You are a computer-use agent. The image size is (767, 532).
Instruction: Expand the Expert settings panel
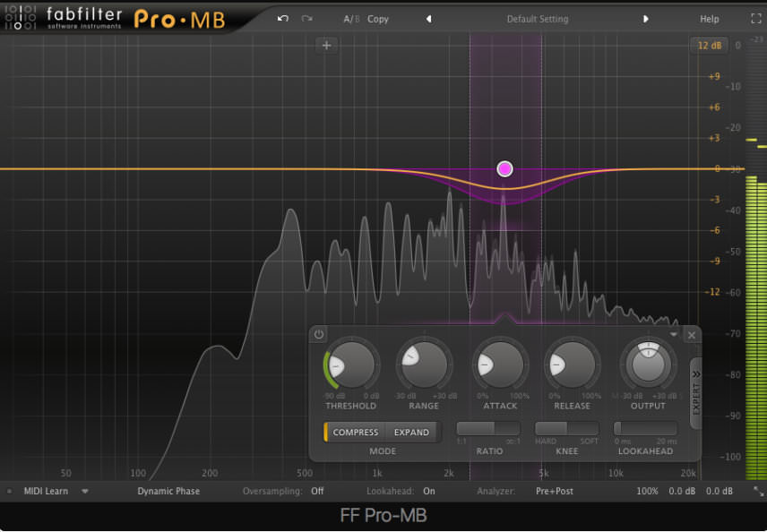[696, 393]
